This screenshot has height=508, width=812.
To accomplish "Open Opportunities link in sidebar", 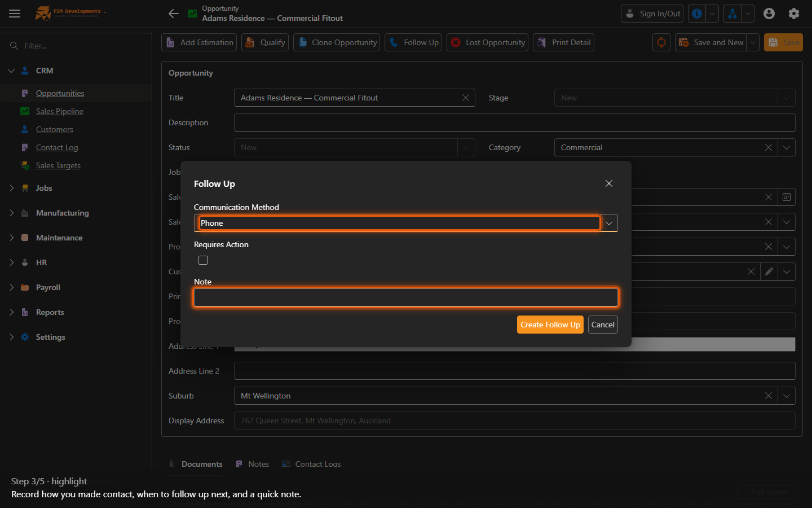I will tap(60, 93).
